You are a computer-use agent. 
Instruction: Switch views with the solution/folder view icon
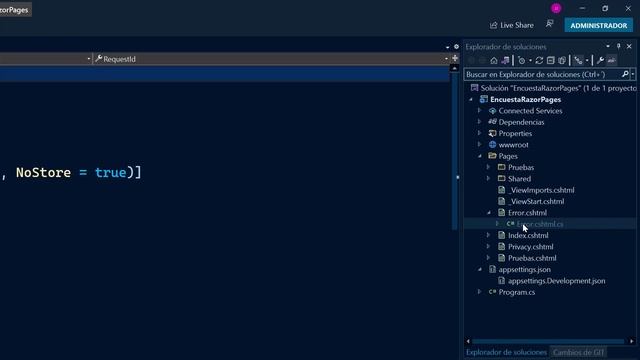coord(505,60)
